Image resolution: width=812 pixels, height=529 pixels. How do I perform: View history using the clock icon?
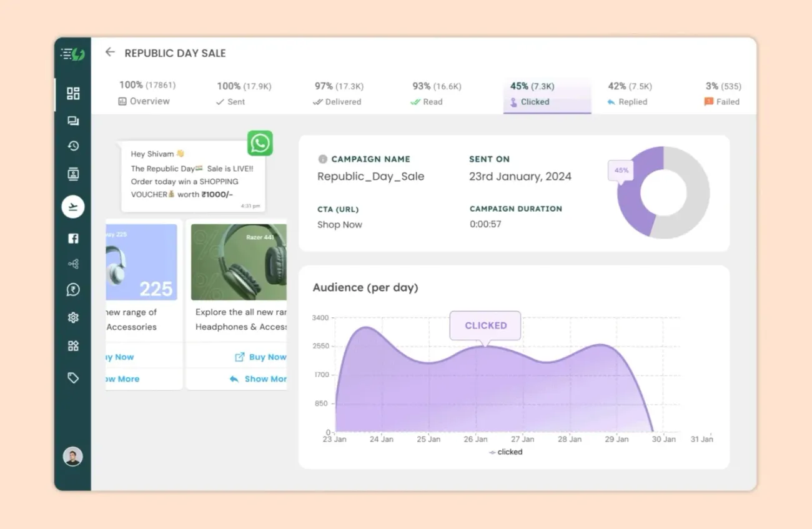pos(72,146)
